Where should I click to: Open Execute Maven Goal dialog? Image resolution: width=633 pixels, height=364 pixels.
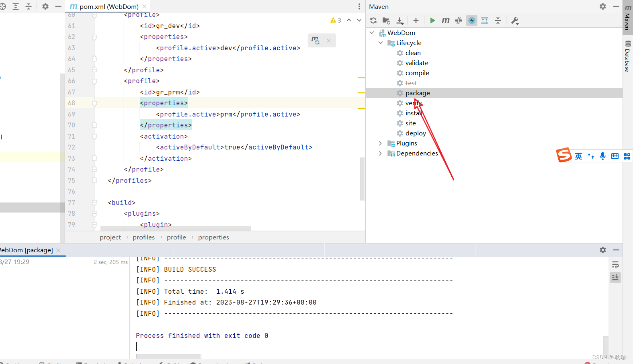pos(445,20)
